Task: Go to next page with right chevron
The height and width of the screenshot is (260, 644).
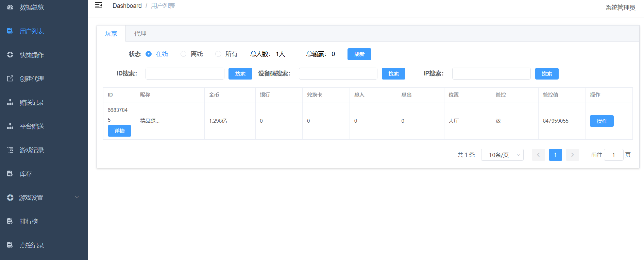Action: click(572, 155)
